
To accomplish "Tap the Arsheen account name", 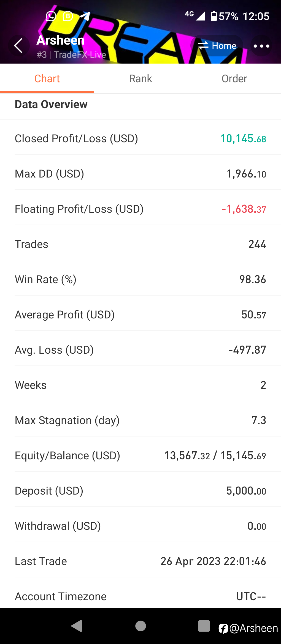I will 61,40.
